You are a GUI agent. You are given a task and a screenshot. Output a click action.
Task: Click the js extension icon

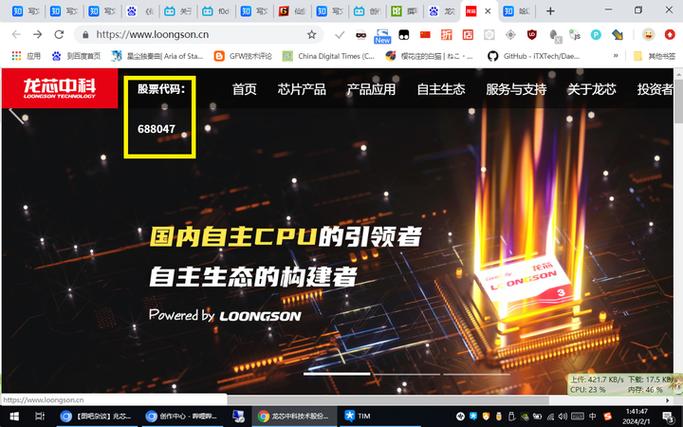pos(575,35)
